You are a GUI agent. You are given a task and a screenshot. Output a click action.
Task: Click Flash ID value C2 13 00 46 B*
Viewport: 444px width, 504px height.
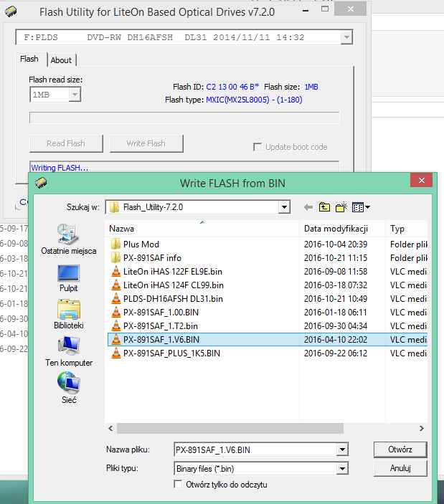pyautogui.click(x=232, y=87)
